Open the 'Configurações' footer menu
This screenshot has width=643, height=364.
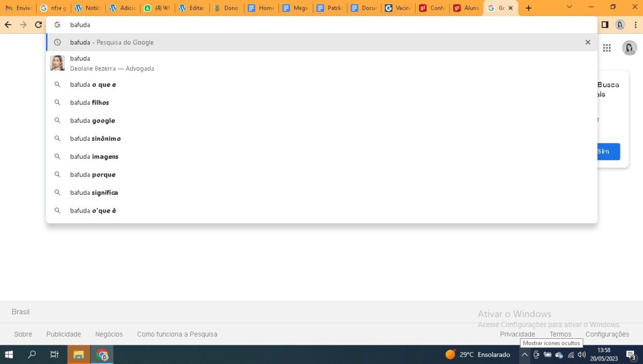607,334
